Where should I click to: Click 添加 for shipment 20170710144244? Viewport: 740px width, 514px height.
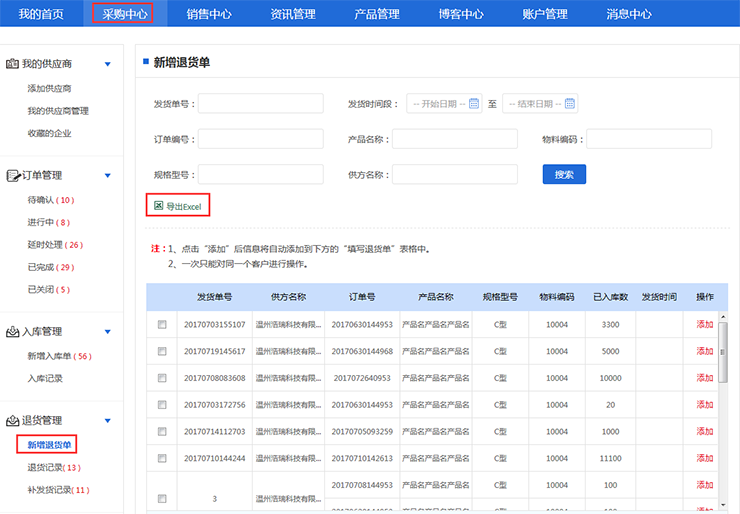tap(705, 458)
